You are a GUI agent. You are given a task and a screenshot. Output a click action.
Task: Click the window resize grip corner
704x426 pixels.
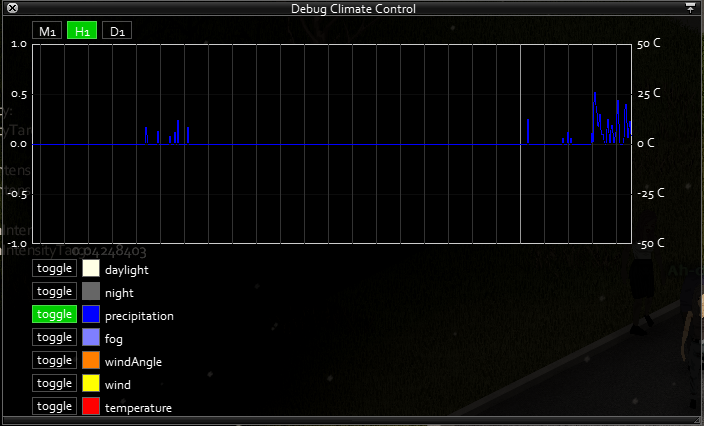coord(696,420)
